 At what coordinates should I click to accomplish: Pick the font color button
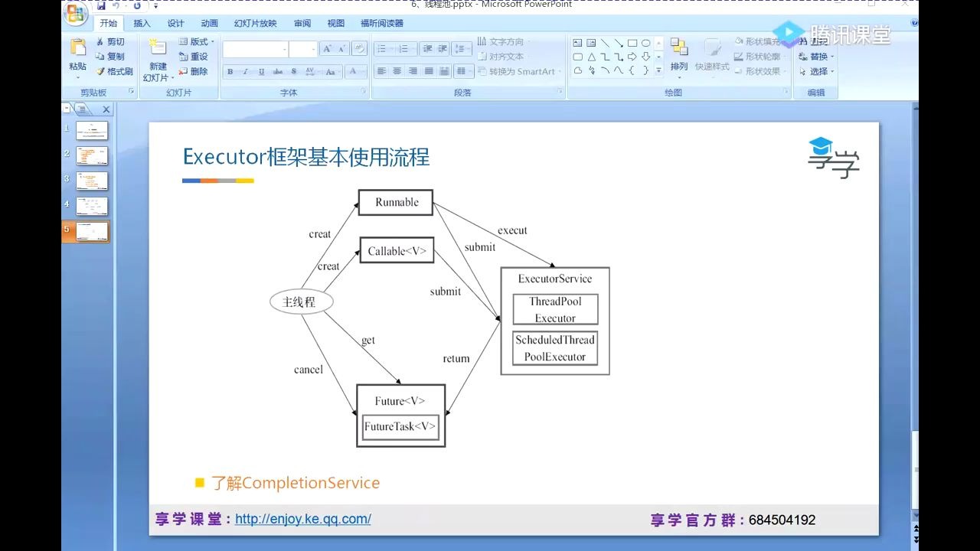pyautogui.click(x=354, y=72)
